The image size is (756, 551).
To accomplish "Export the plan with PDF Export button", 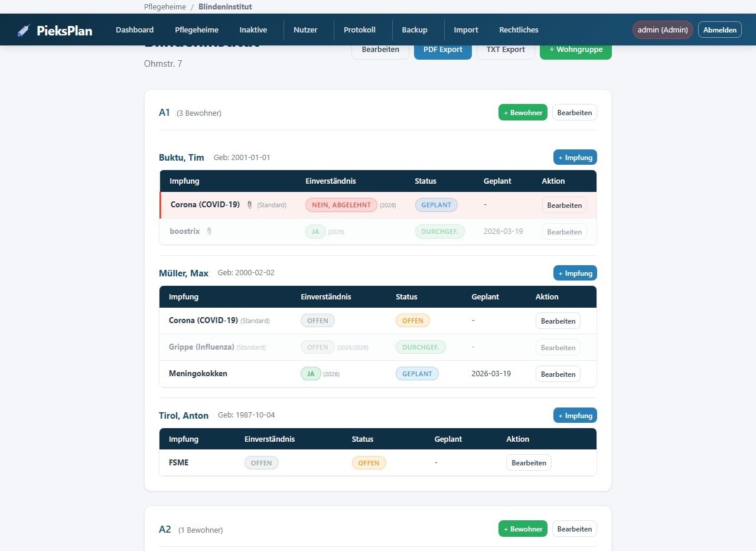I will click(x=442, y=50).
